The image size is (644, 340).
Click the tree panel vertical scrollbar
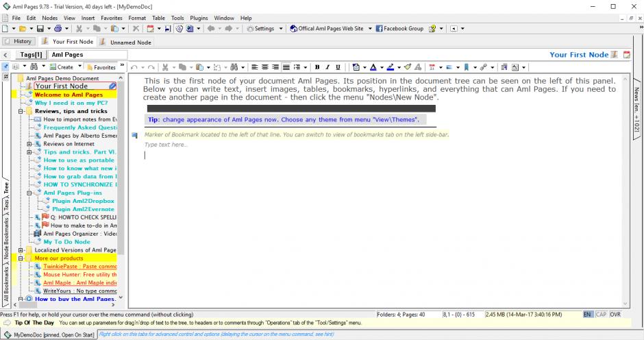121,187
